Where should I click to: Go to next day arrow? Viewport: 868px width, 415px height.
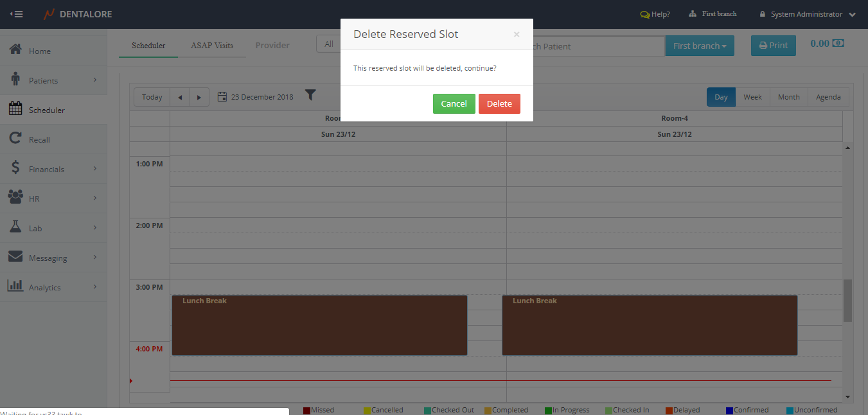[x=199, y=97]
